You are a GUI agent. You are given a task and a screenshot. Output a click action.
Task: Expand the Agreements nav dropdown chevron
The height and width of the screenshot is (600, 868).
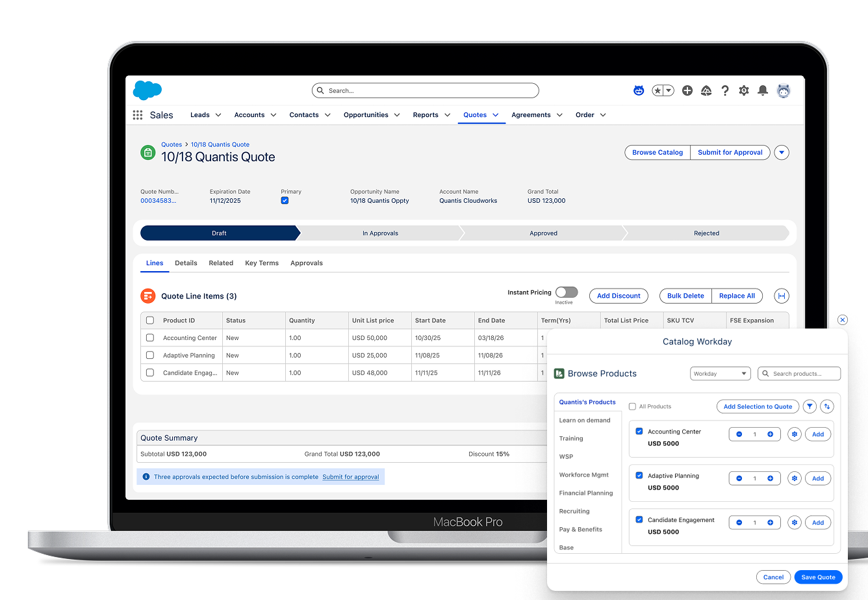pos(559,115)
